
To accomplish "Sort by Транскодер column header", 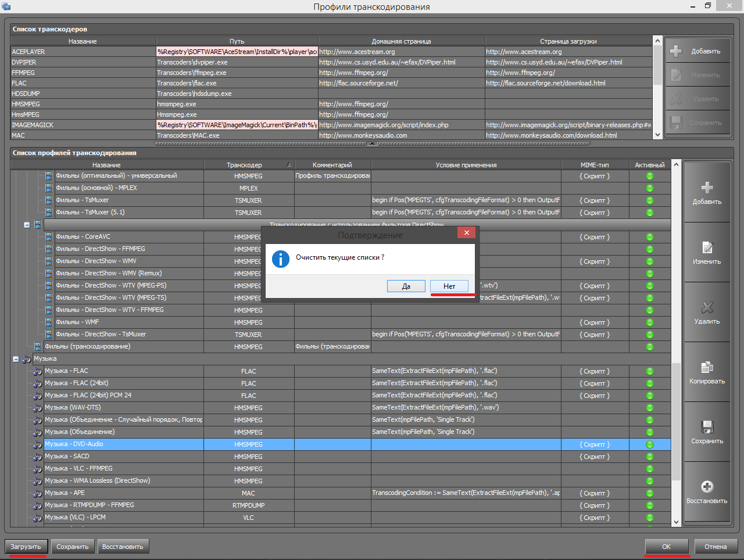I will (244, 165).
